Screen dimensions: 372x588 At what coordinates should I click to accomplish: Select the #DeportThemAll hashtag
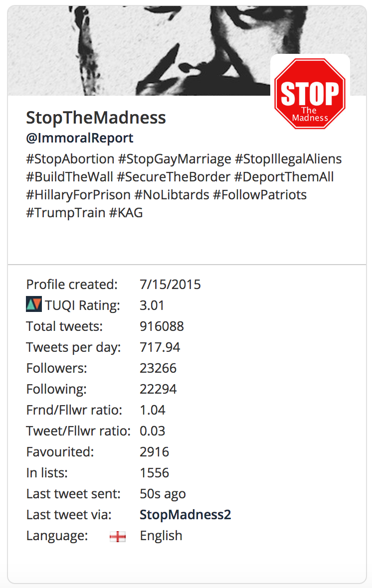pos(284,177)
